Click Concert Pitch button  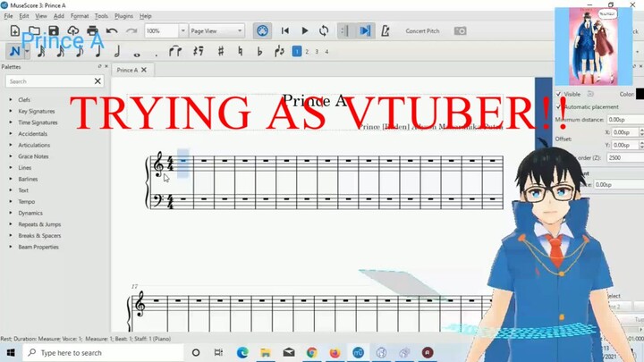pyautogui.click(x=422, y=30)
